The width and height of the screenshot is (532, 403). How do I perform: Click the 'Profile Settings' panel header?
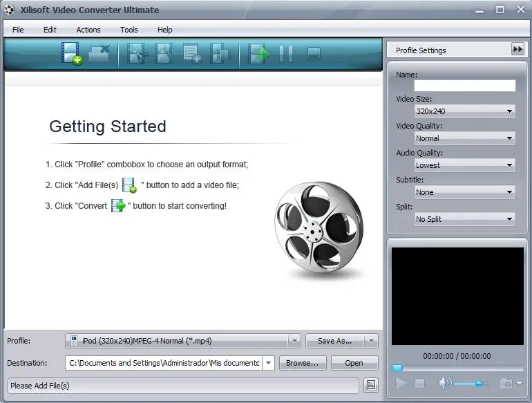click(421, 50)
